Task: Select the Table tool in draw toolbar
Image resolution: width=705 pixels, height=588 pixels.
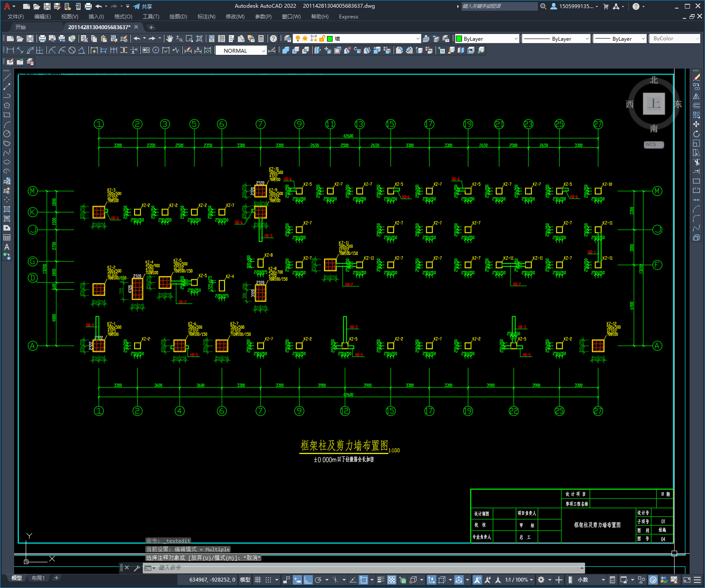Action: [7, 237]
